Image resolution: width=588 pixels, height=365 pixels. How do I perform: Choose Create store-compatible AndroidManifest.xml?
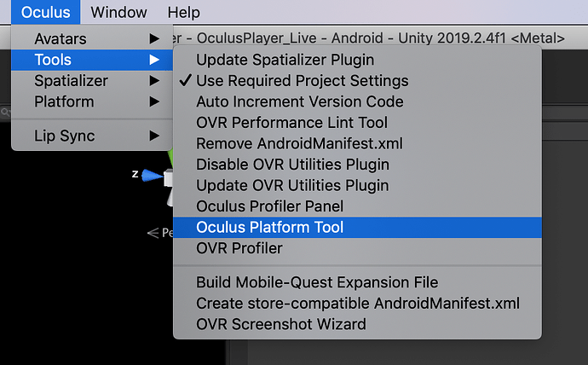point(357,303)
